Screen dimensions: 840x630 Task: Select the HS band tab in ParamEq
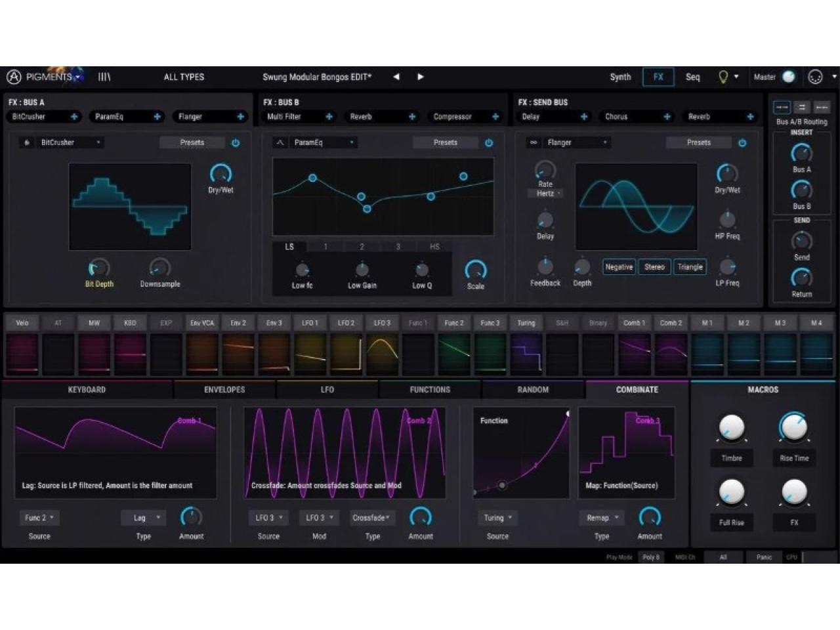434,247
